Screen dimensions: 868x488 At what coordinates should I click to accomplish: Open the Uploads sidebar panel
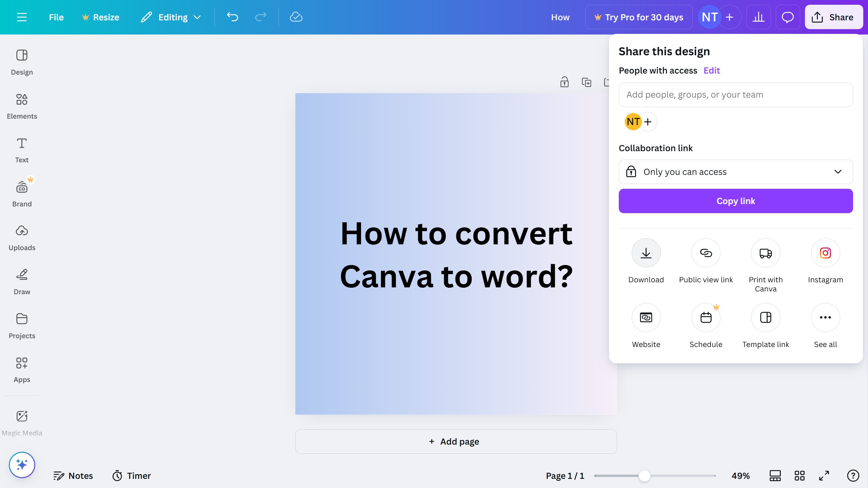click(22, 238)
